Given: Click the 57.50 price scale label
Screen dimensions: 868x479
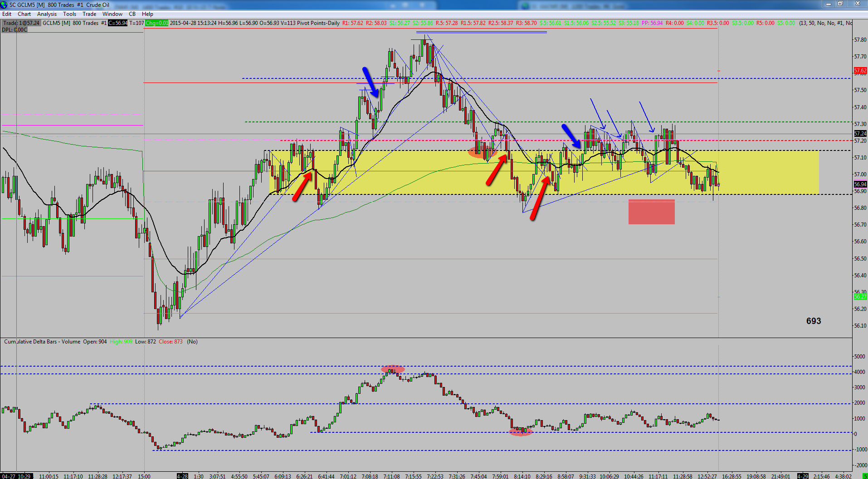Looking at the screenshot, I should [860, 90].
